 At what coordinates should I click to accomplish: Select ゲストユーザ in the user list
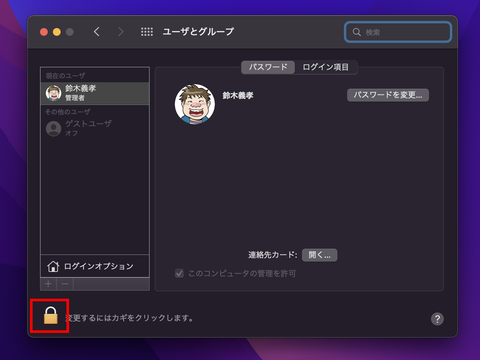point(95,128)
